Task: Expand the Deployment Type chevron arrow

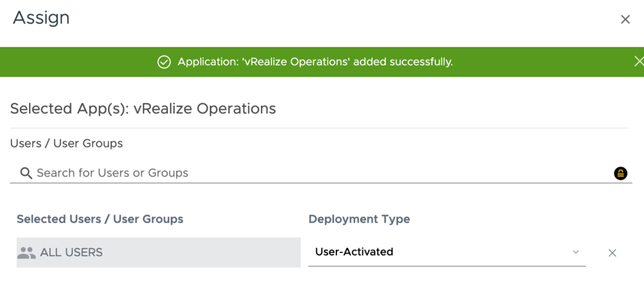Action: coord(575,252)
